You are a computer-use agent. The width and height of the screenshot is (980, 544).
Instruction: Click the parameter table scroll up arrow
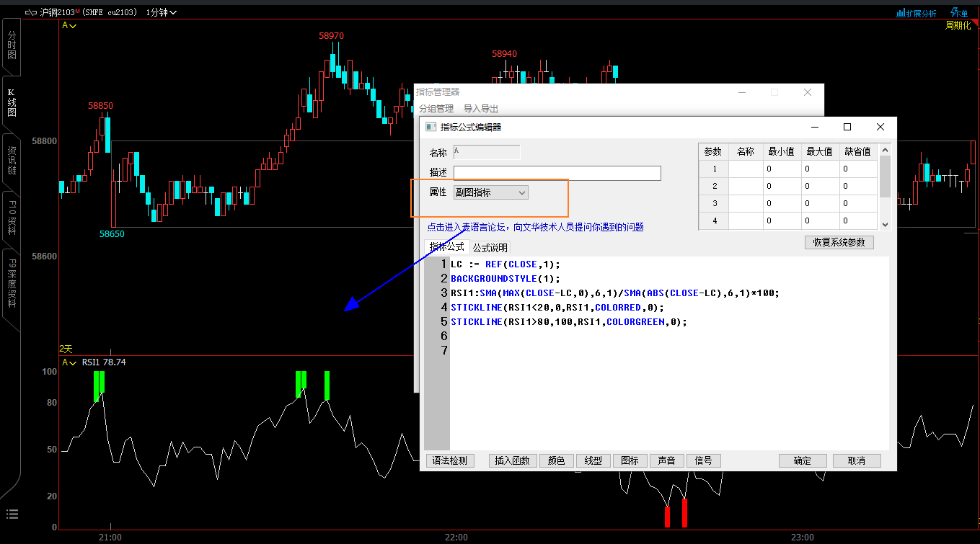pos(885,149)
